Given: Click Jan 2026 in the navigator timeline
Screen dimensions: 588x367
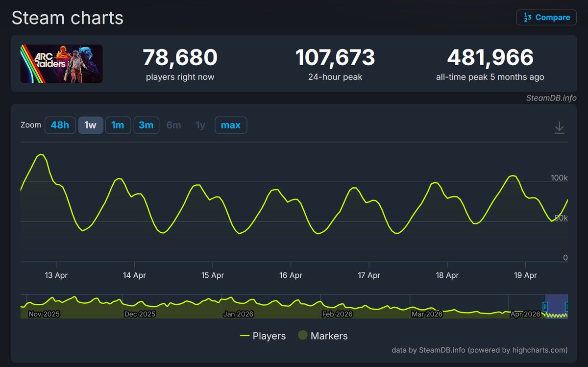Looking at the screenshot, I should 238,314.
